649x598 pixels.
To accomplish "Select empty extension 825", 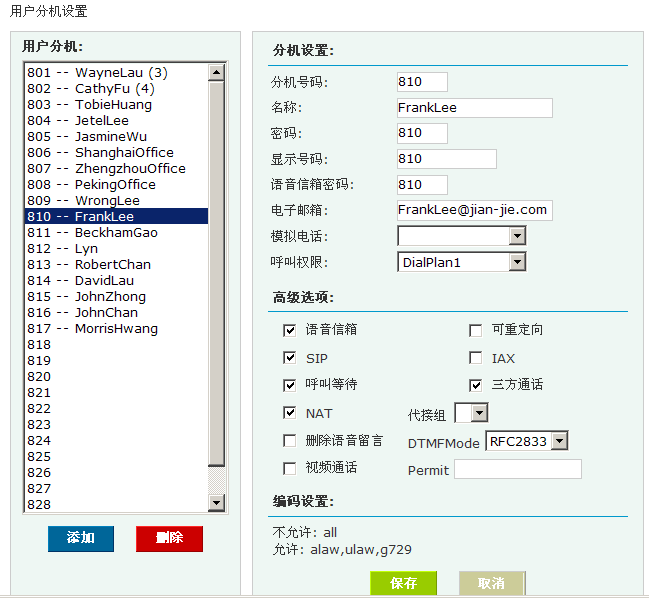I will (116, 456).
